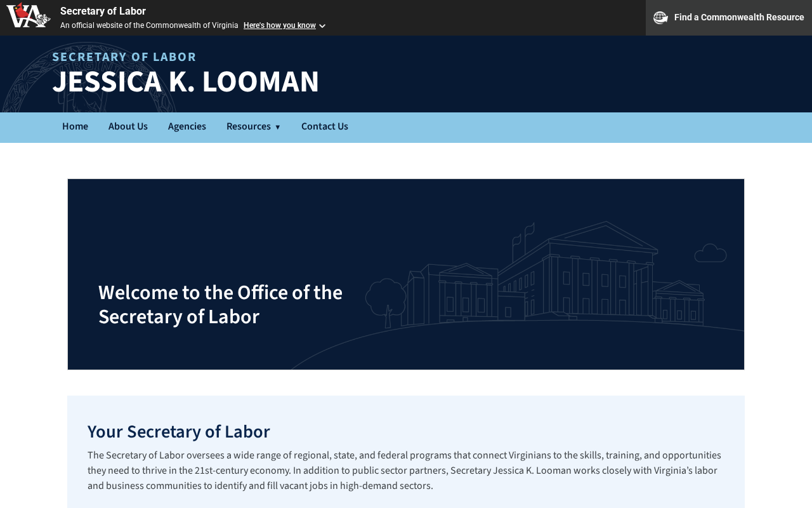The image size is (812, 508).
Task: Open the "Here's how you know" link
Action: [x=279, y=25]
